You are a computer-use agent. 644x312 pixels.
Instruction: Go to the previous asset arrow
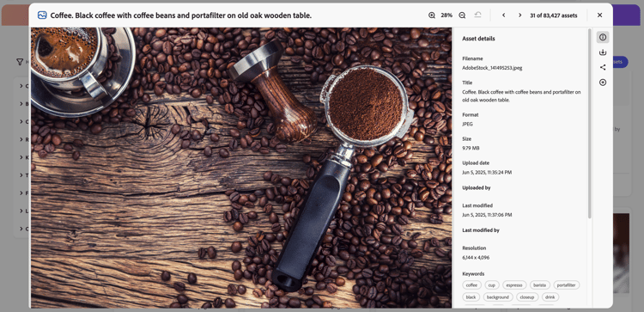click(503, 15)
